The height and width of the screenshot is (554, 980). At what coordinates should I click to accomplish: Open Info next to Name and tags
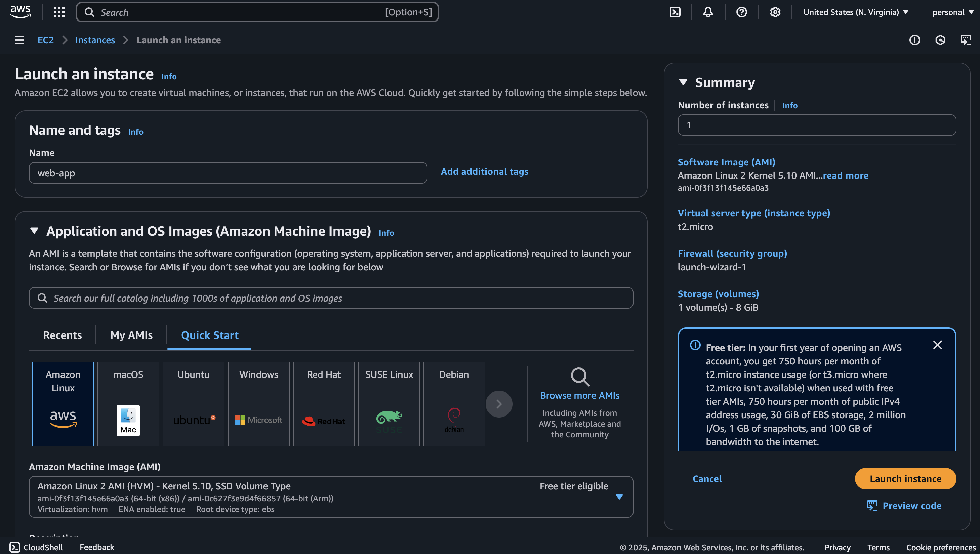(136, 132)
